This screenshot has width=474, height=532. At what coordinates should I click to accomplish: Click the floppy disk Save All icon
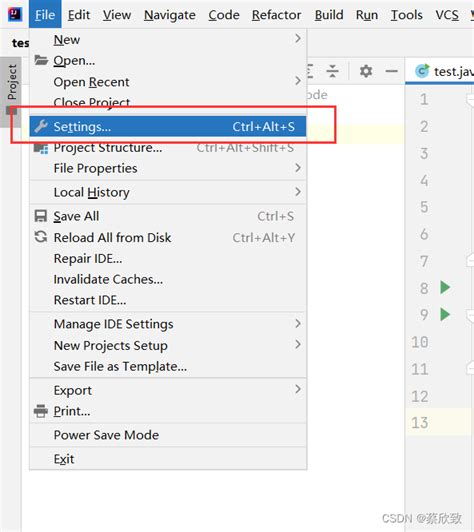(x=41, y=216)
